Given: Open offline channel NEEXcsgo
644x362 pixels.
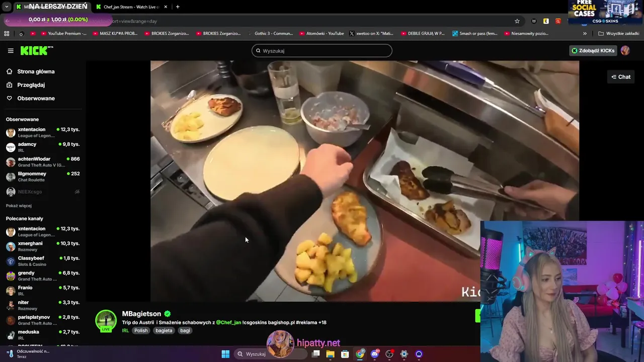Looking at the screenshot, I should tap(43, 192).
